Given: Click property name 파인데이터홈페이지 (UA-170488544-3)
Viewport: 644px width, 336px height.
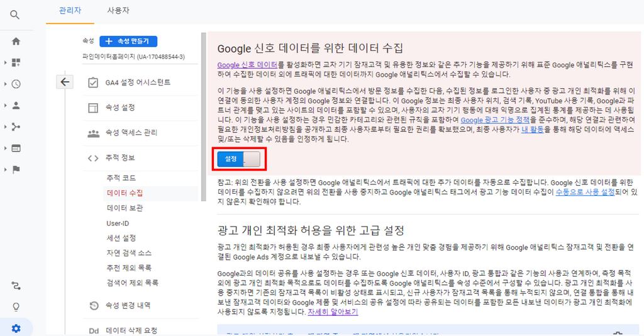Looking at the screenshot, I should tap(133, 57).
